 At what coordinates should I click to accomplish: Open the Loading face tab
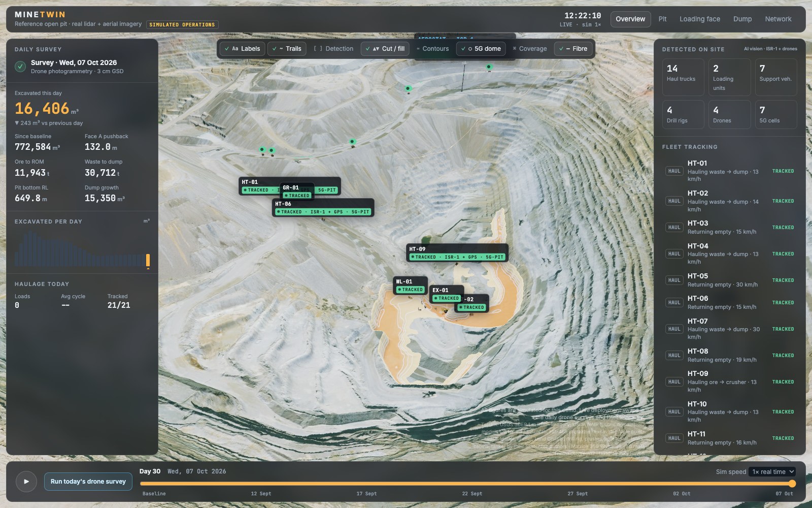(x=700, y=19)
